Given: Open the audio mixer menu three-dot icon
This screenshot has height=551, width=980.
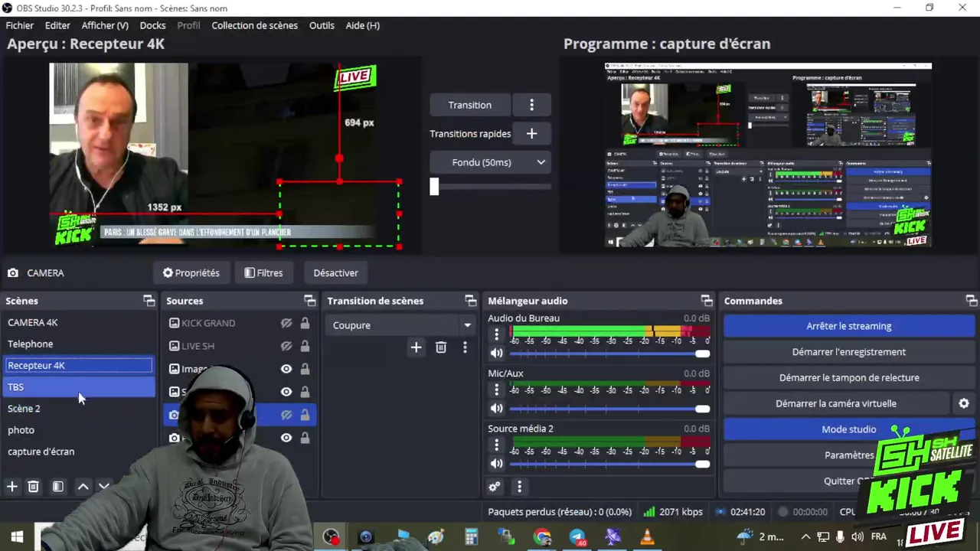Looking at the screenshot, I should point(519,487).
